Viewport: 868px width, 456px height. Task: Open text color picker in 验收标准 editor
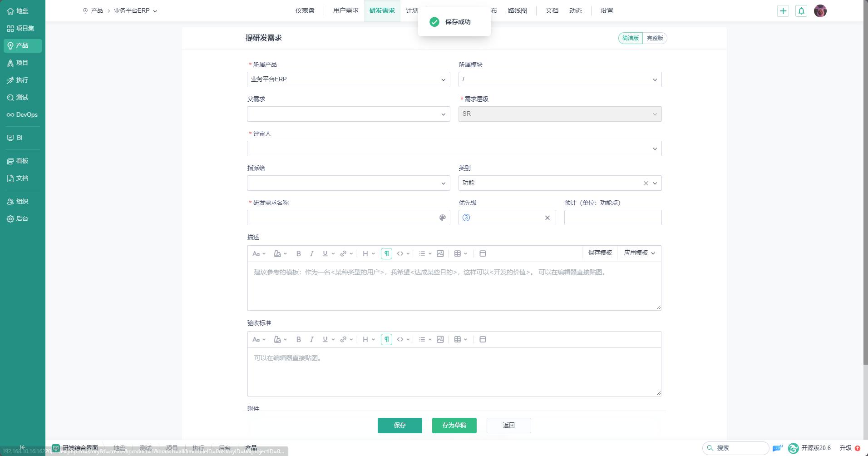click(280, 339)
